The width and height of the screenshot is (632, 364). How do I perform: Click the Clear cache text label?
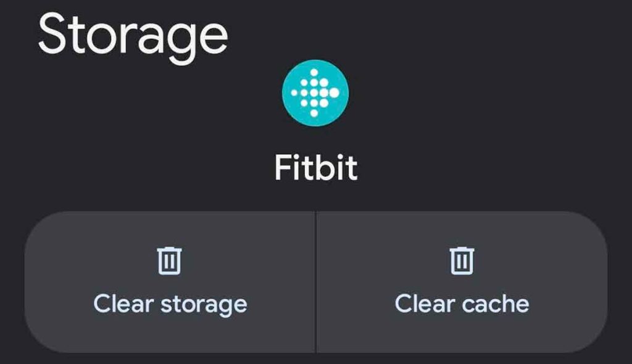pyautogui.click(x=462, y=304)
